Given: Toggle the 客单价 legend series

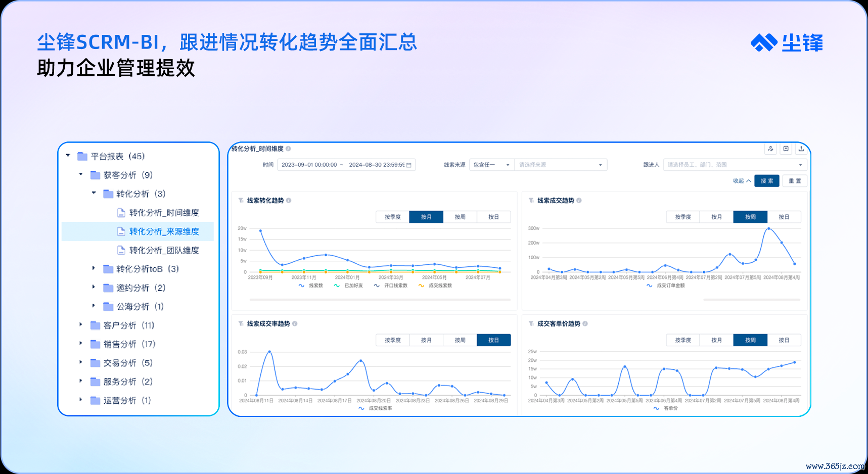Looking at the screenshot, I should [666, 408].
